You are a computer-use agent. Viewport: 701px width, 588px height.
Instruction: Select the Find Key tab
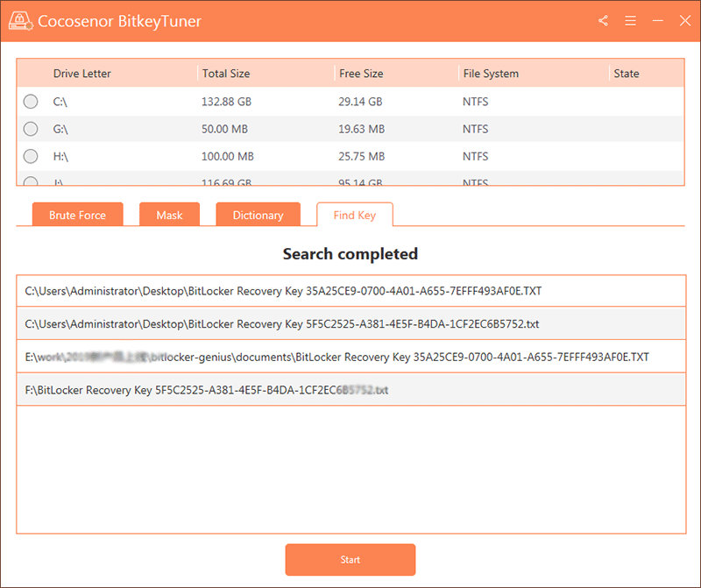(355, 215)
